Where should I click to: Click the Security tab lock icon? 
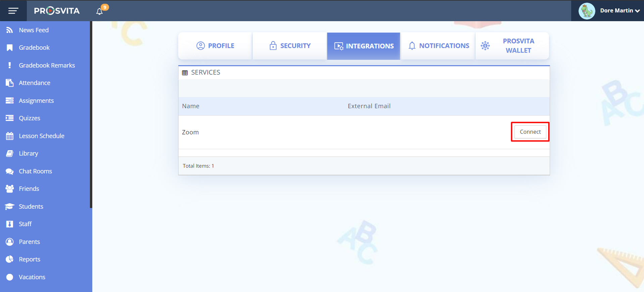tap(273, 46)
